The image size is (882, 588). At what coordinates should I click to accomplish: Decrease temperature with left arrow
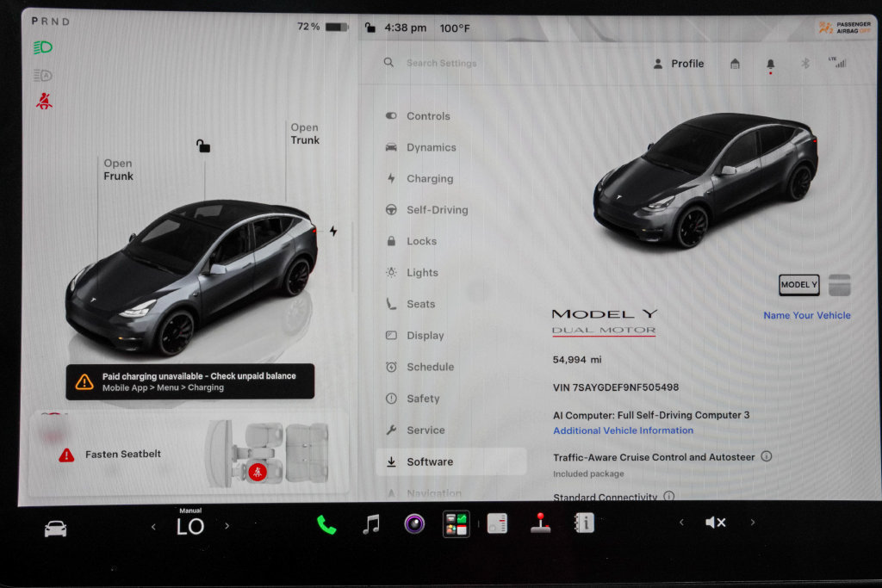153,527
